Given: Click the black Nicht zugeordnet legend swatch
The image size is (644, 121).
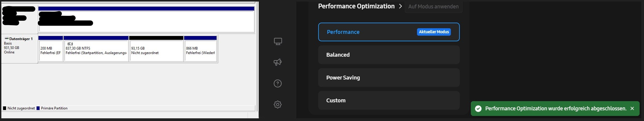Looking at the screenshot, I should [x=4, y=108].
